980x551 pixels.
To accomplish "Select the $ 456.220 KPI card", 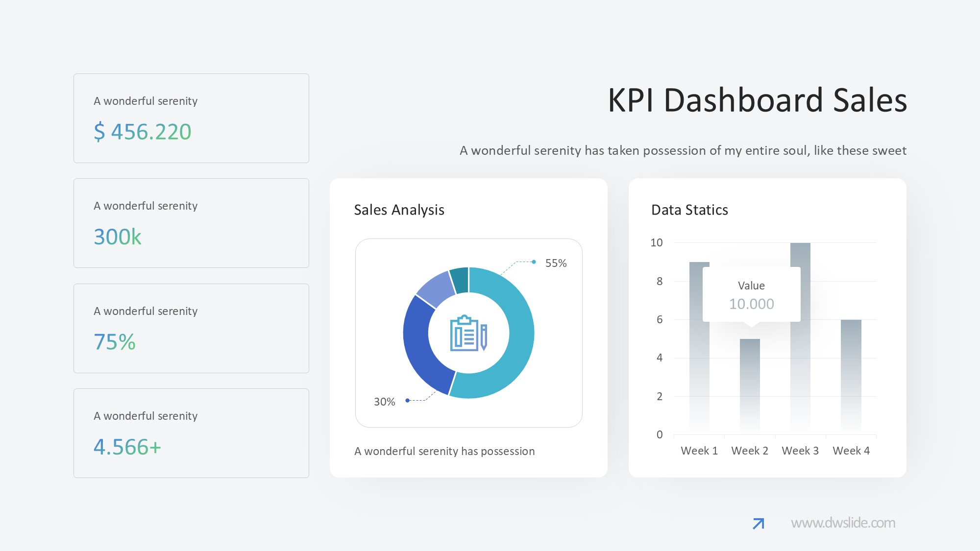I will 191,119.
